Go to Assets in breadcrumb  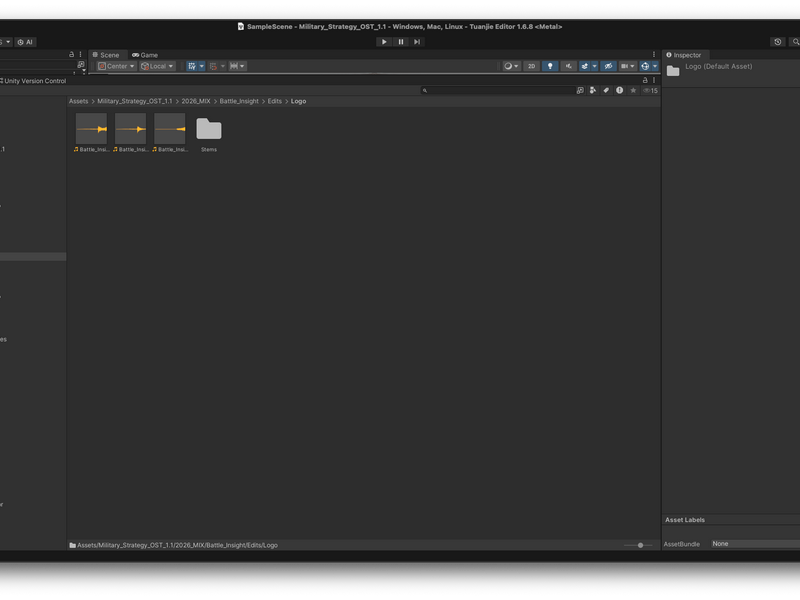[79, 101]
